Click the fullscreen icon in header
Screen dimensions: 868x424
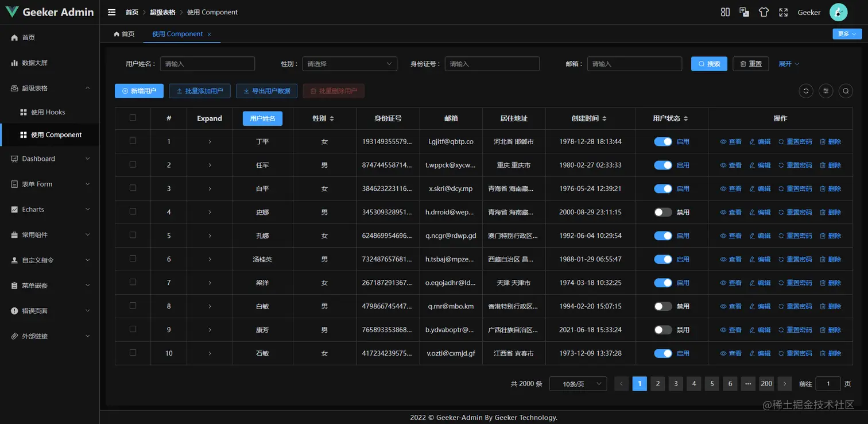(x=783, y=12)
